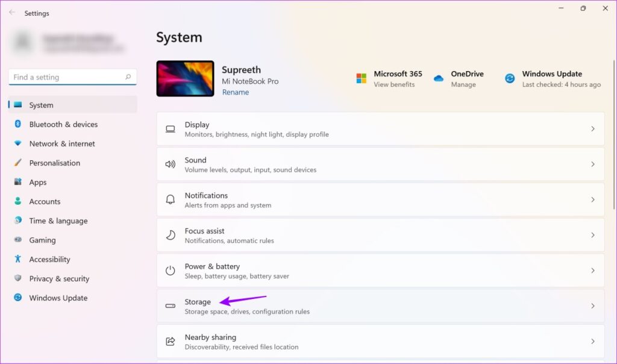
Task: Open Storage space, drives, configuration rules
Action: [x=381, y=306]
